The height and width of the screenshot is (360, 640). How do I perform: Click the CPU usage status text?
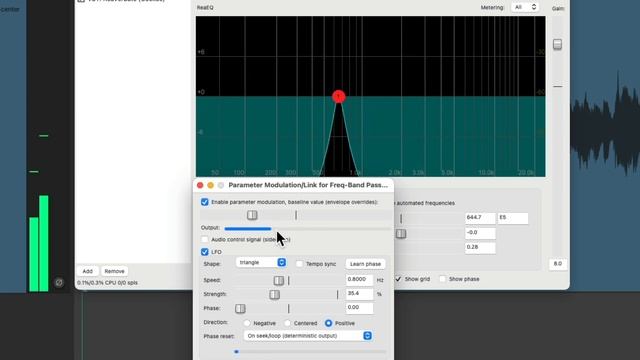[107, 283]
